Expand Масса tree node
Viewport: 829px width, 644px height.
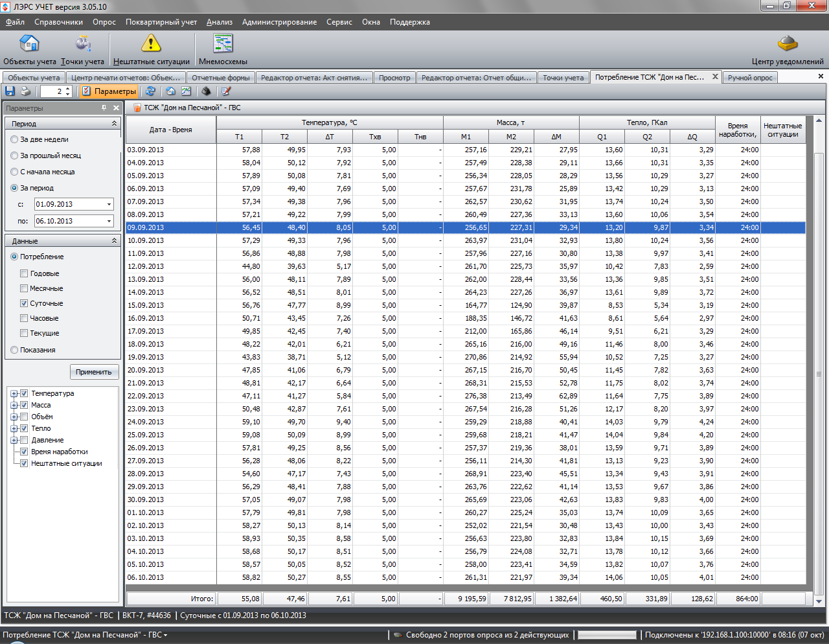(x=14, y=405)
